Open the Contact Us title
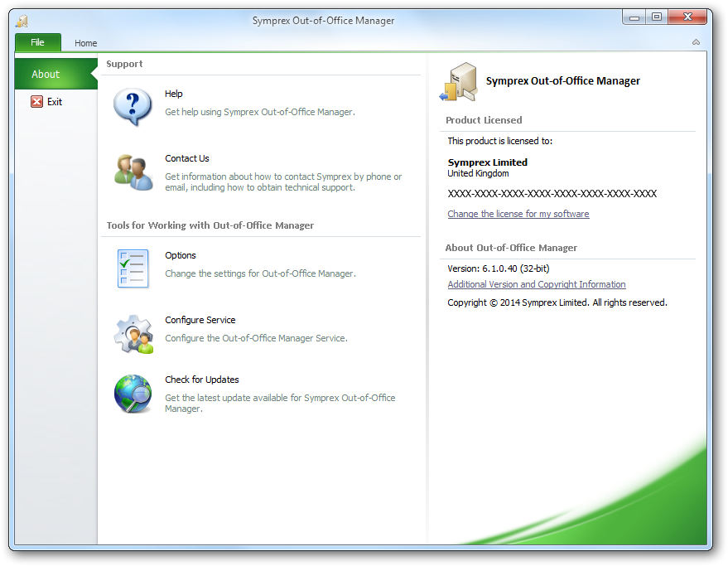728x566 pixels. pos(187,158)
